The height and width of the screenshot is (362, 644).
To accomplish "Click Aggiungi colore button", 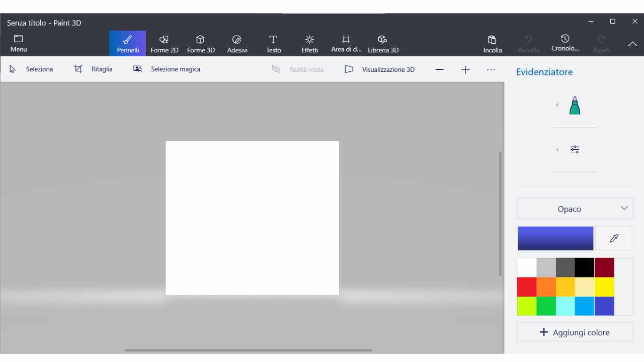I will click(575, 332).
